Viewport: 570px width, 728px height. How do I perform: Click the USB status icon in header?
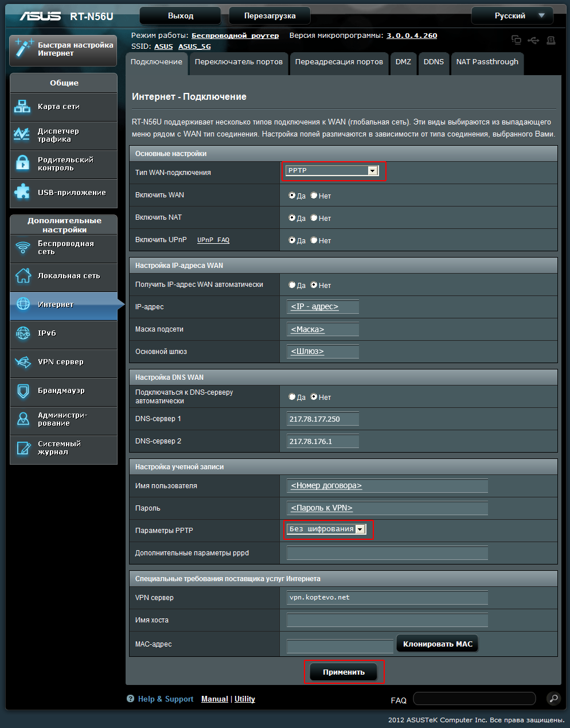tap(533, 40)
